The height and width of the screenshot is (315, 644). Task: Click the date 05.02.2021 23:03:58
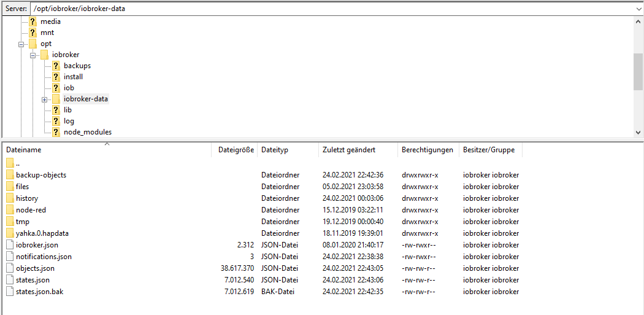point(353,187)
